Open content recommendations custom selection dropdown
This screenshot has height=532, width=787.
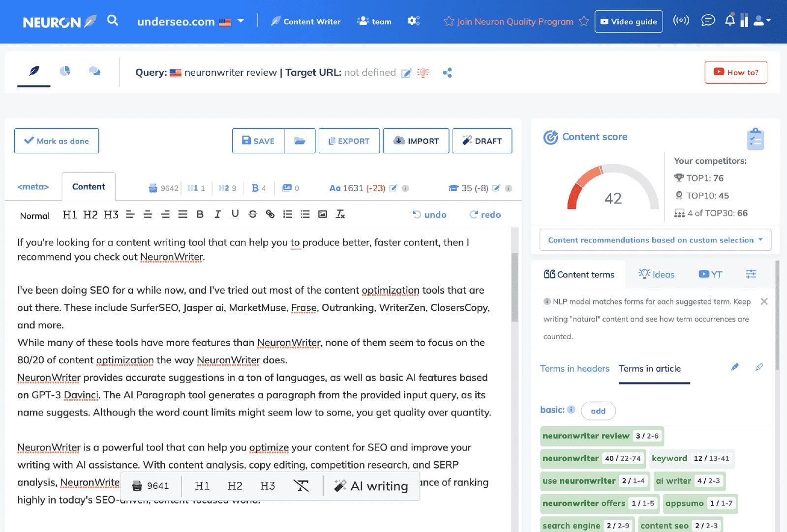[x=655, y=240]
